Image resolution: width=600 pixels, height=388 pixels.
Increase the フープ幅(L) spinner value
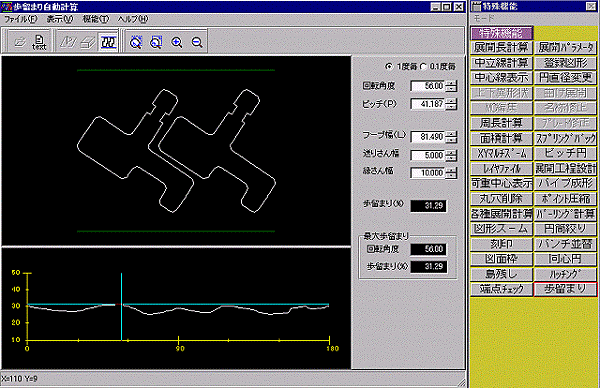coord(452,134)
